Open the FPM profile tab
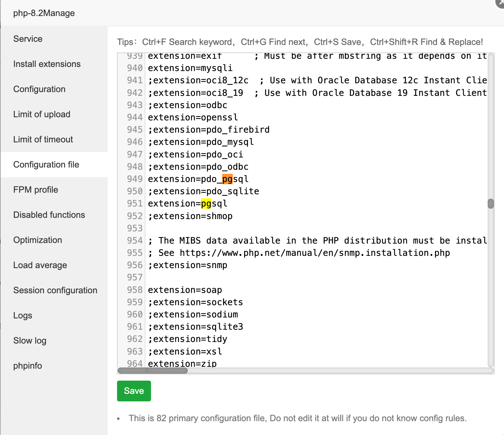This screenshot has width=504, height=435. pyautogui.click(x=36, y=190)
